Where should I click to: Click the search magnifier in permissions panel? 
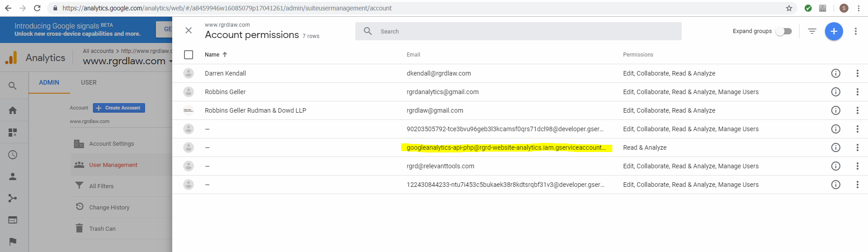(368, 31)
